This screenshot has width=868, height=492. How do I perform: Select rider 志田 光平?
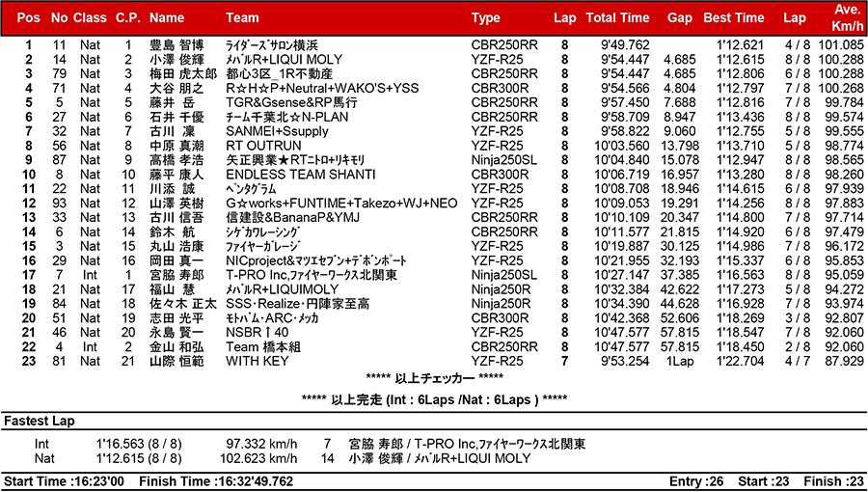point(176,318)
